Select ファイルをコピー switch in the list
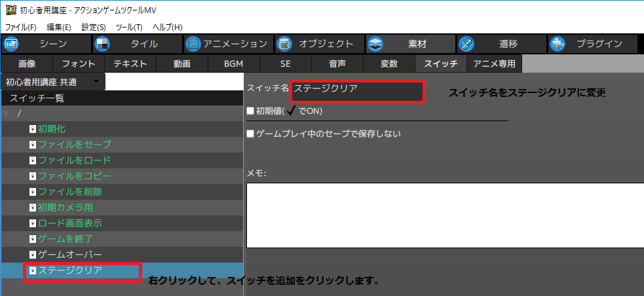 [x=122, y=176]
